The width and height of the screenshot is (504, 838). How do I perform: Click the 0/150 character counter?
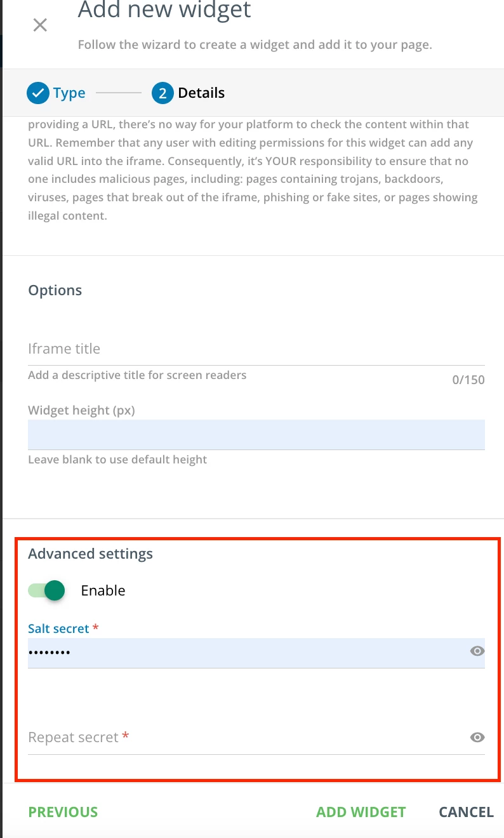click(468, 380)
